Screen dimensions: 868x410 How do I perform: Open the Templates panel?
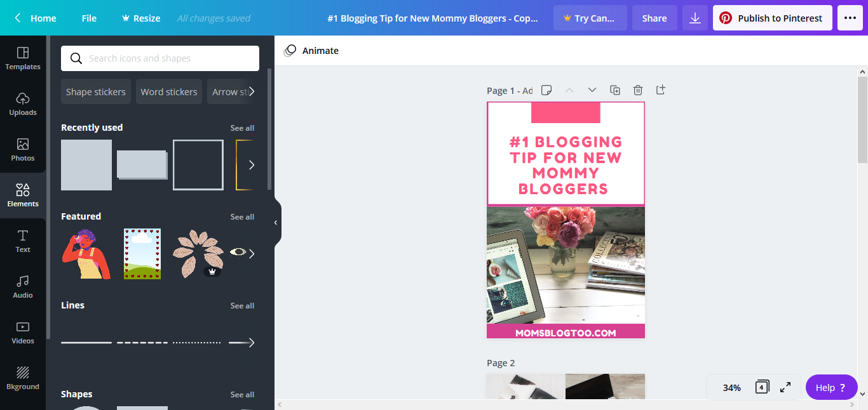[23, 58]
